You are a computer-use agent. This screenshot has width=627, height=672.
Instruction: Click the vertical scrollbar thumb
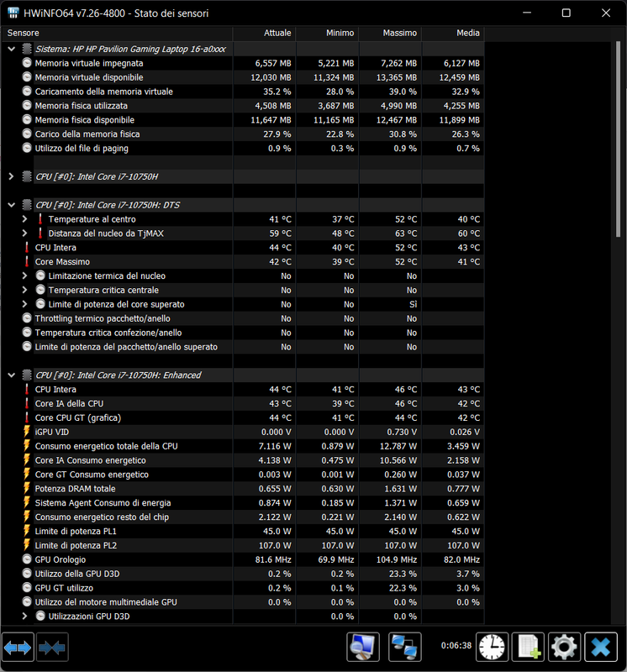(618, 139)
